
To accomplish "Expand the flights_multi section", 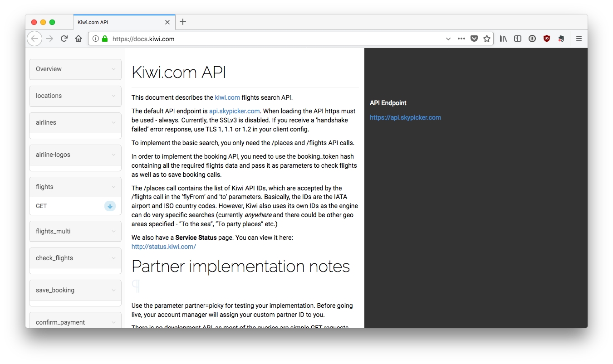I will [x=75, y=232].
